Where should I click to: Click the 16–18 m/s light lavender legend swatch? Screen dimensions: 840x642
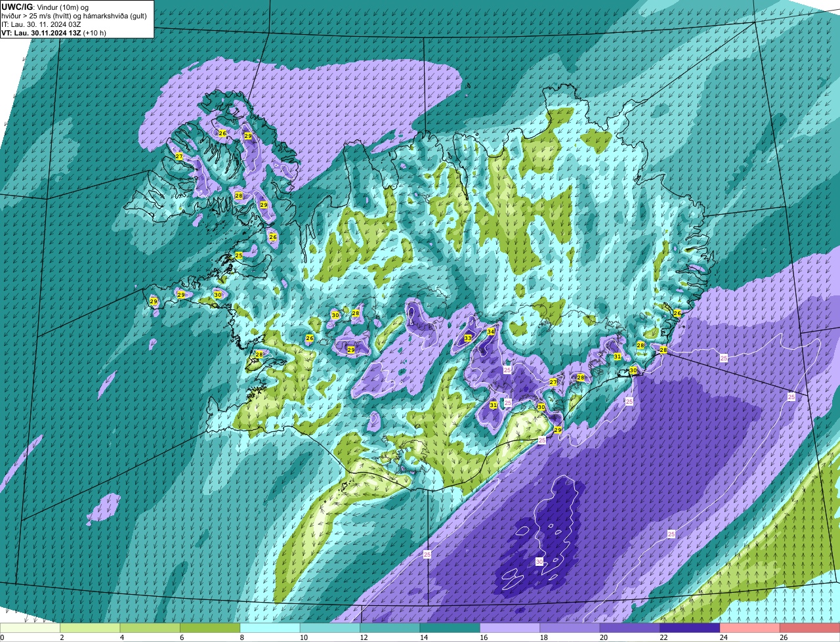(510, 628)
